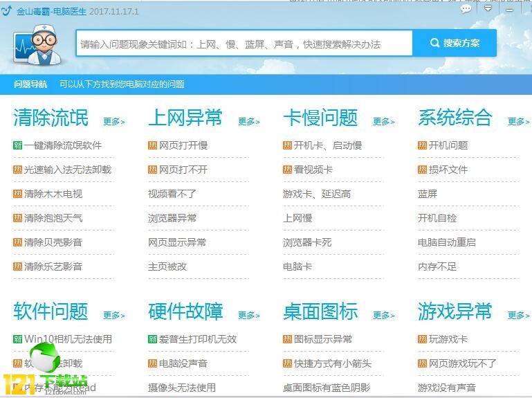Click the hot badge icon beside 开机卡、启动慢

[288, 145]
